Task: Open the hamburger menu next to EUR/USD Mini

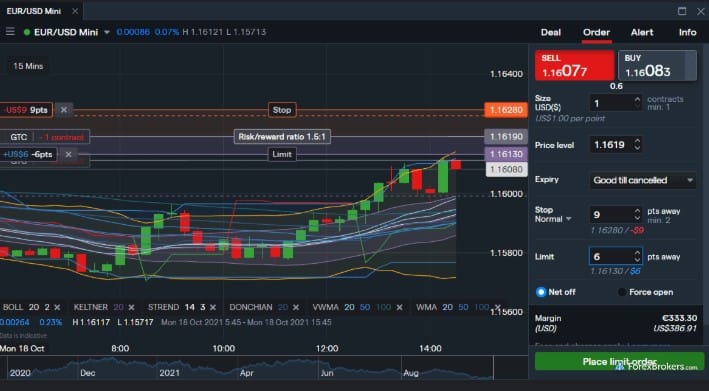Action: pos(10,32)
